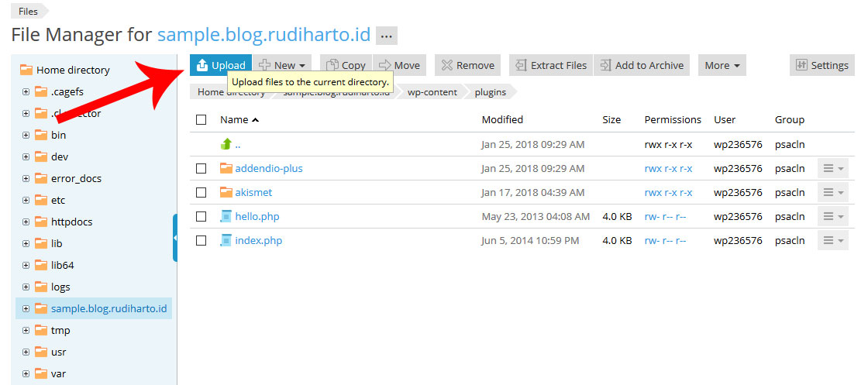Edit permissions of akismet
Image resolution: width=868 pixels, height=385 pixels.
tap(668, 192)
